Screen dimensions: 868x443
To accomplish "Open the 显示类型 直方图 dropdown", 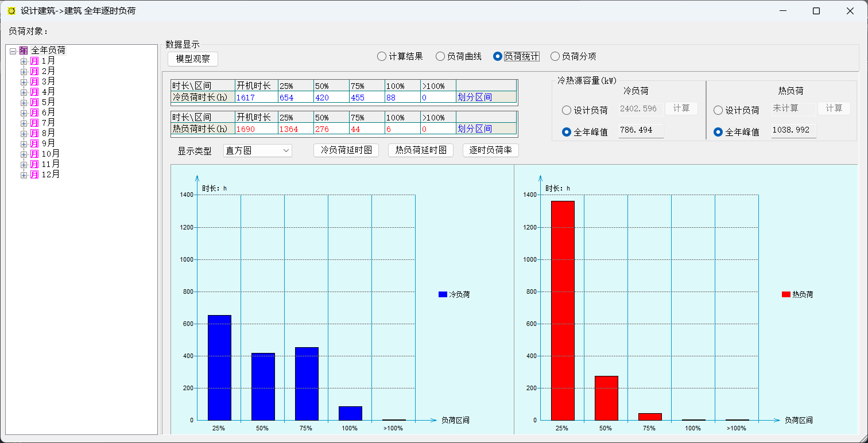I will click(257, 151).
